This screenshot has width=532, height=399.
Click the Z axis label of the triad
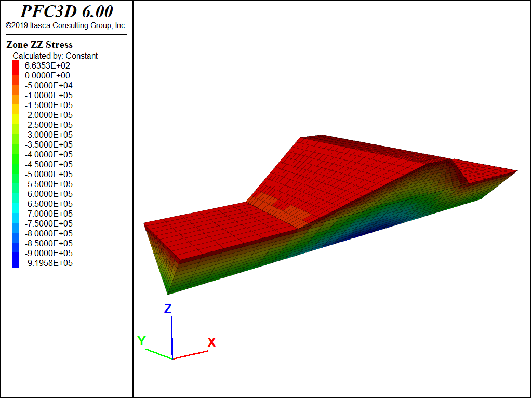tap(168, 309)
